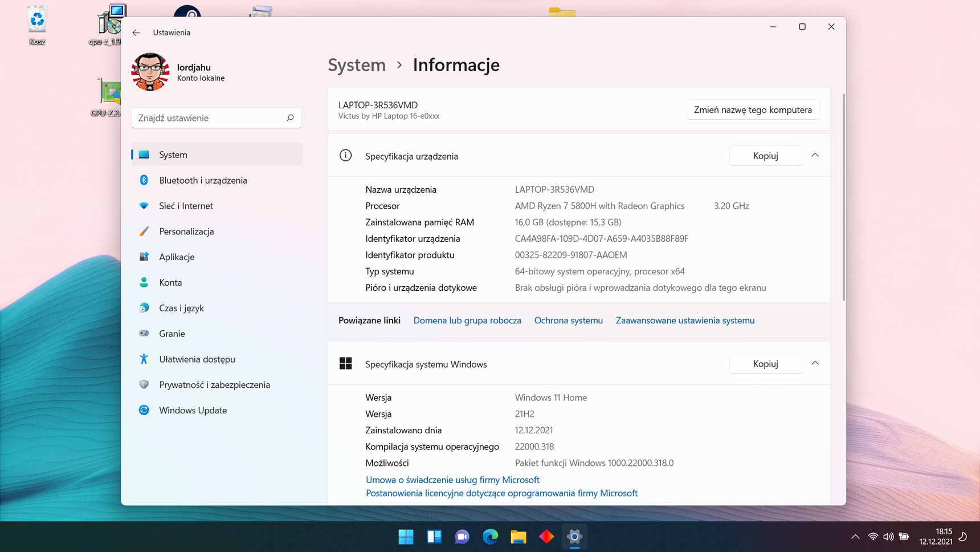This screenshot has height=552, width=980.
Task: Copy the Specyfikacja systemu Windows details
Action: pyautogui.click(x=765, y=364)
